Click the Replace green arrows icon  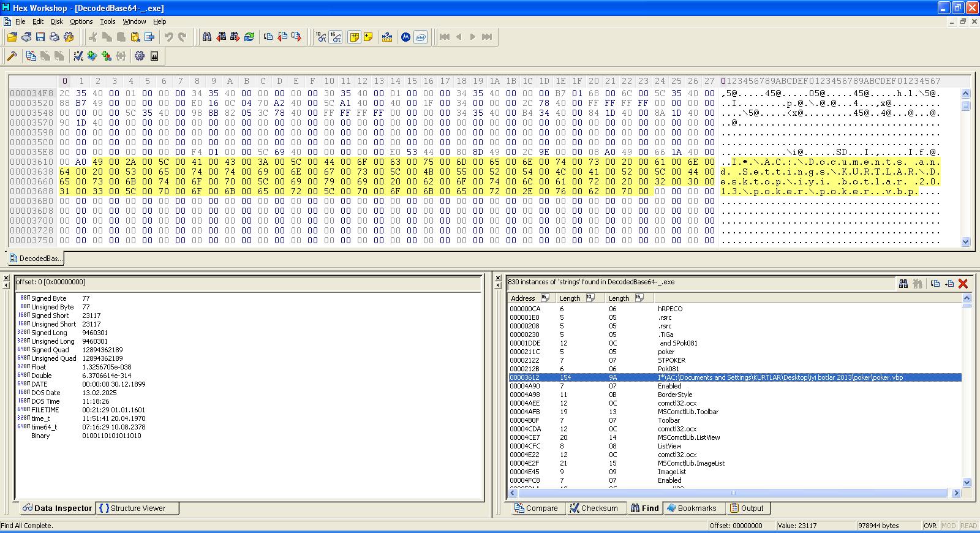tap(249, 37)
